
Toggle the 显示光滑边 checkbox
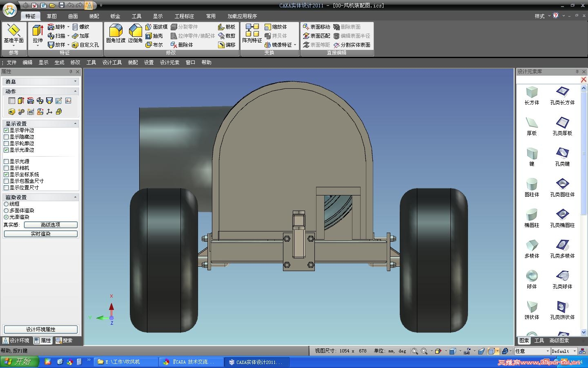point(6,150)
